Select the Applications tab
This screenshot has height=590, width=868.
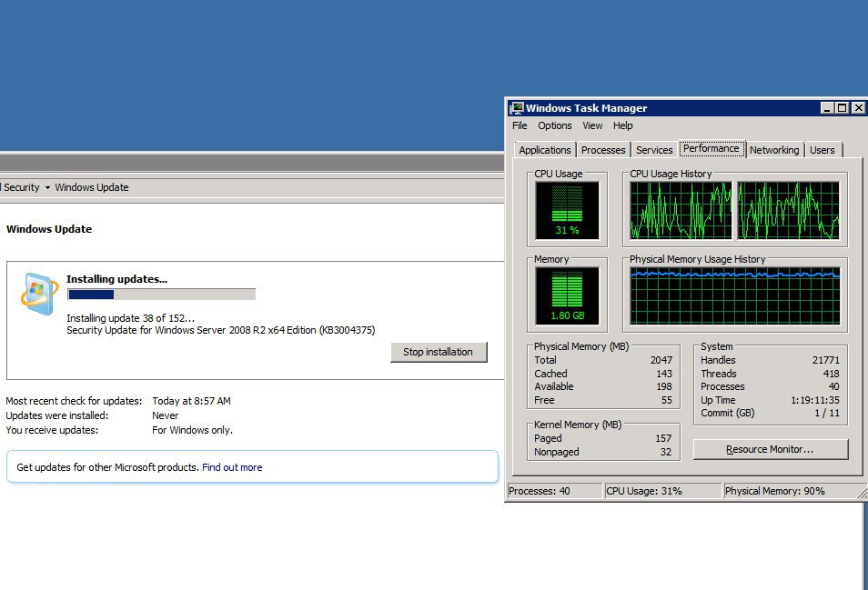(x=545, y=150)
